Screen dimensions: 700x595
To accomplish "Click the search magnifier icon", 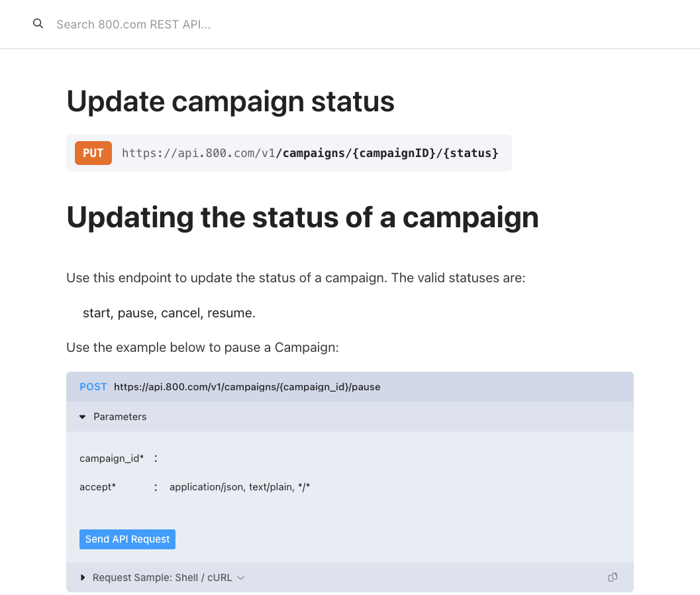I will [38, 24].
